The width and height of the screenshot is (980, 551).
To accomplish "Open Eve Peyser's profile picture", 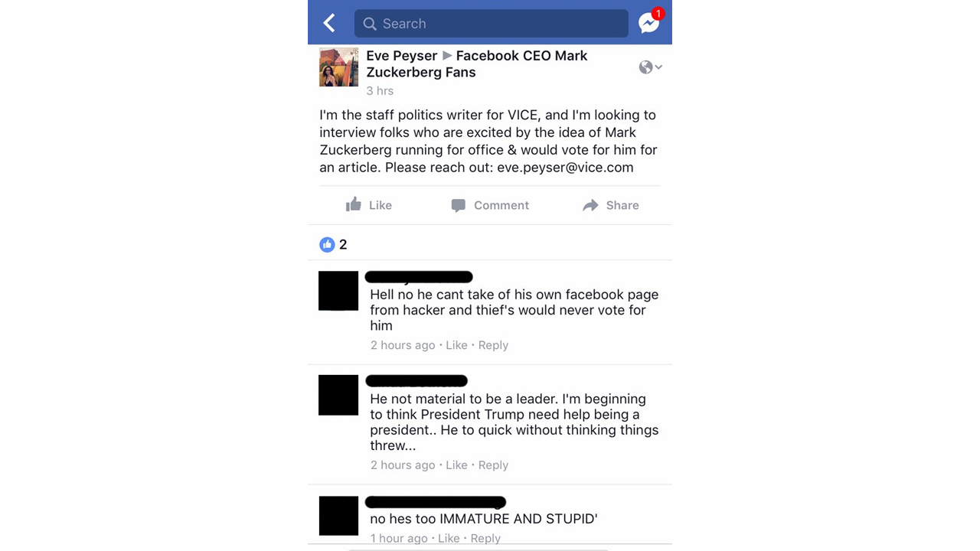I will pyautogui.click(x=338, y=67).
